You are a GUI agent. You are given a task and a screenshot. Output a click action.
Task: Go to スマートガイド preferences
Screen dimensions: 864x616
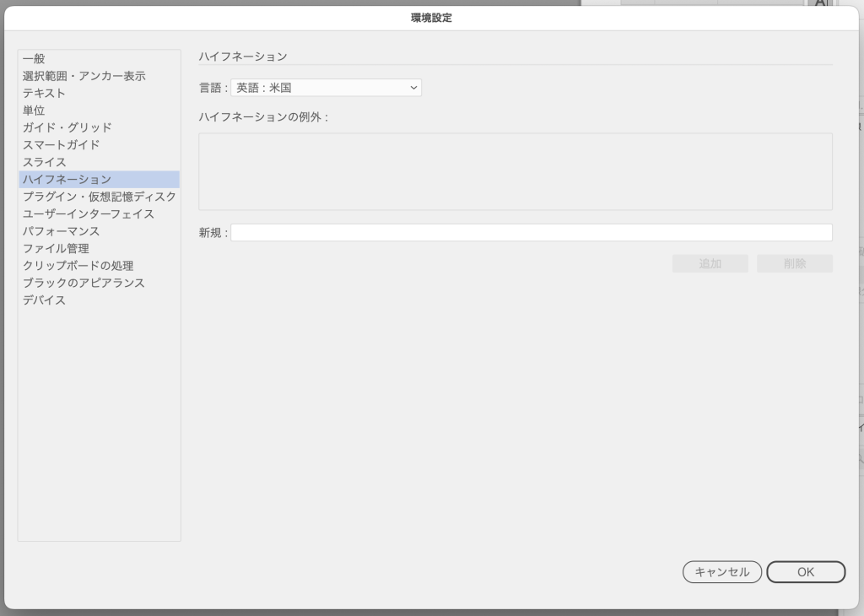(x=61, y=145)
